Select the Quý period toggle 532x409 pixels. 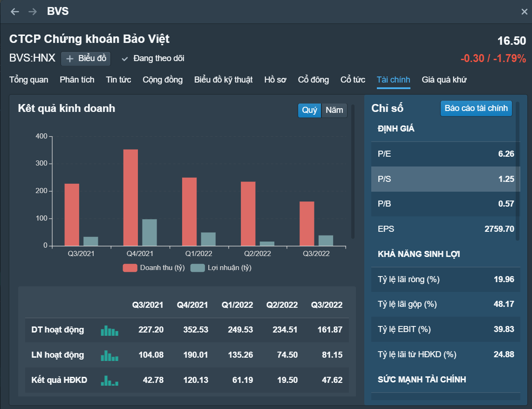click(x=309, y=111)
